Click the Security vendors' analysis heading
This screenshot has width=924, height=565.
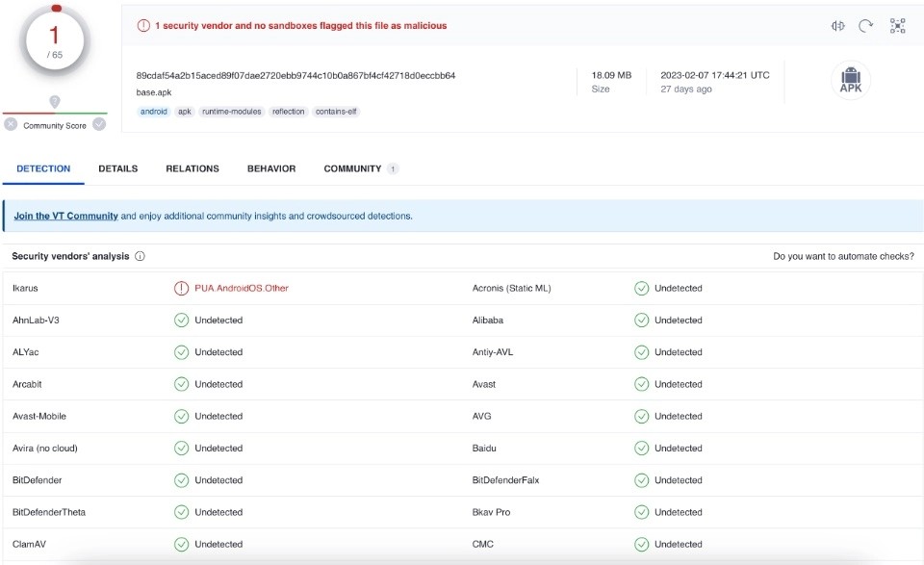[70, 256]
